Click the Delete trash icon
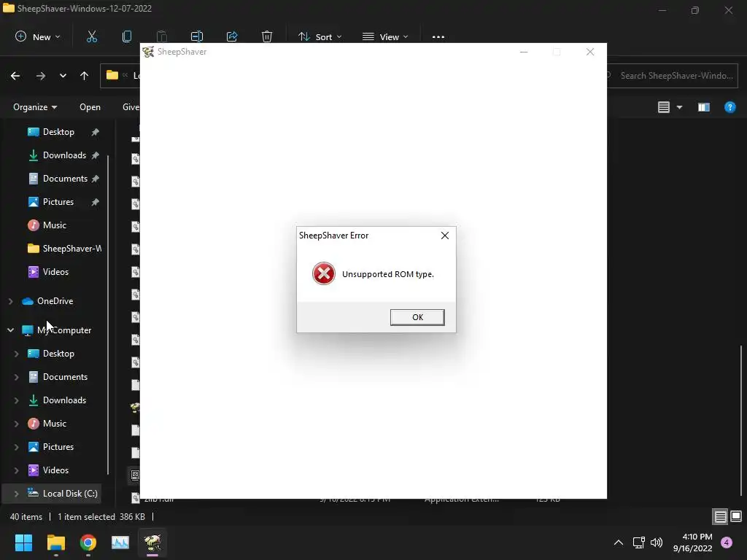 tap(267, 36)
